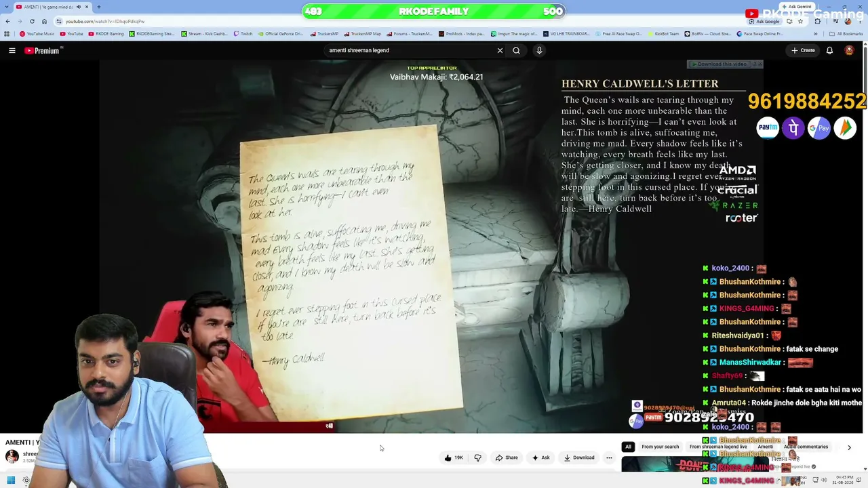Click the page vertical scrollbar down arrow
The height and width of the screenshot is (488, 868).
865,468
